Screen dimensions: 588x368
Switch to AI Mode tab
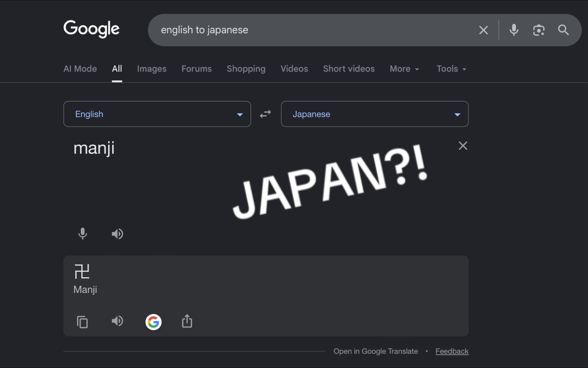[80, 69]
